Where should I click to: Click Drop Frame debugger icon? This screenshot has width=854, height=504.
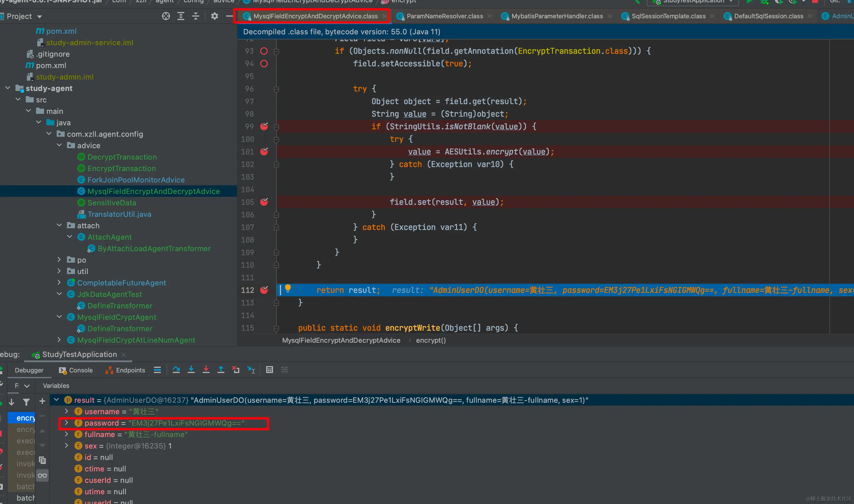pos(236,370)
